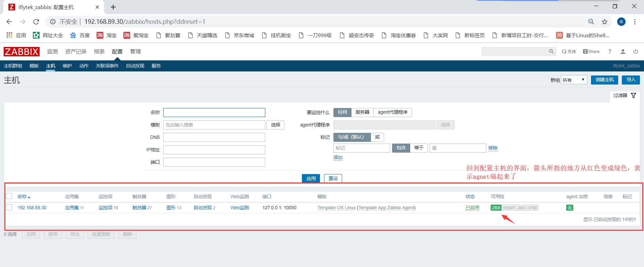The image size is (644, 267).
Task: Open the 爱淘宝 bookmark
Action: tap(136, 35)
